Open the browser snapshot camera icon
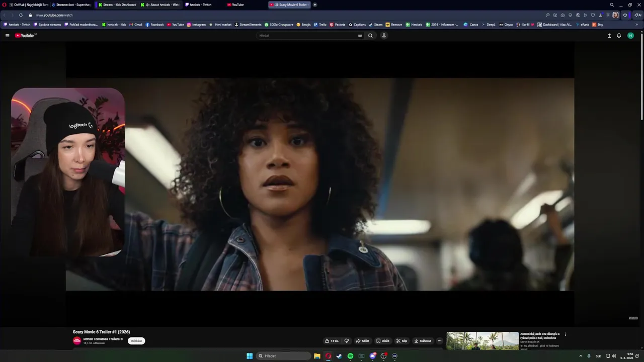The image size is (644, 362). click(562, 15)
